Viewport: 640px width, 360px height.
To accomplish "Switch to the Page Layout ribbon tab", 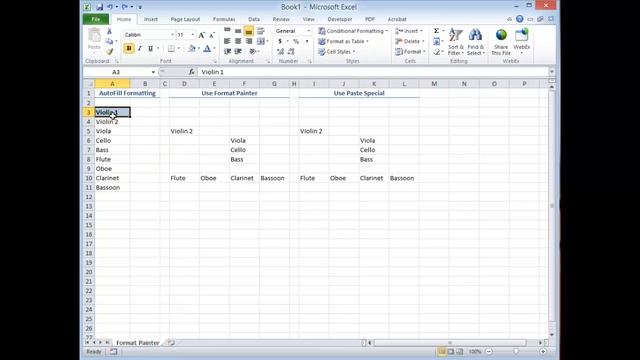I will 185,19.
